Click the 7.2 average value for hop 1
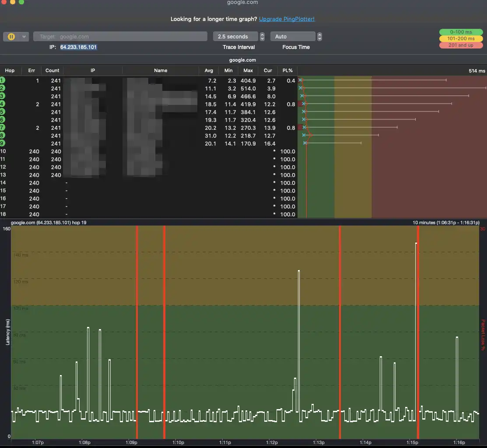Screen dimensions: 487x448 point(212,81)
